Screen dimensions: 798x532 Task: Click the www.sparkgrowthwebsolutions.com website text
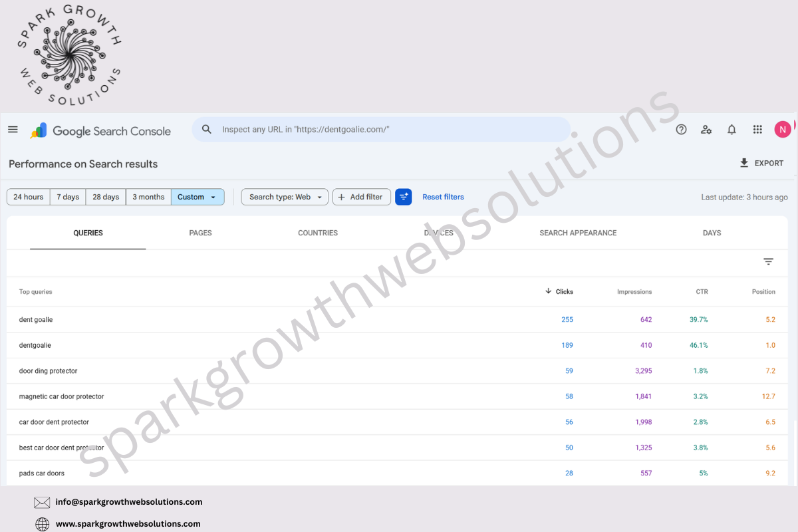(128, 524)
